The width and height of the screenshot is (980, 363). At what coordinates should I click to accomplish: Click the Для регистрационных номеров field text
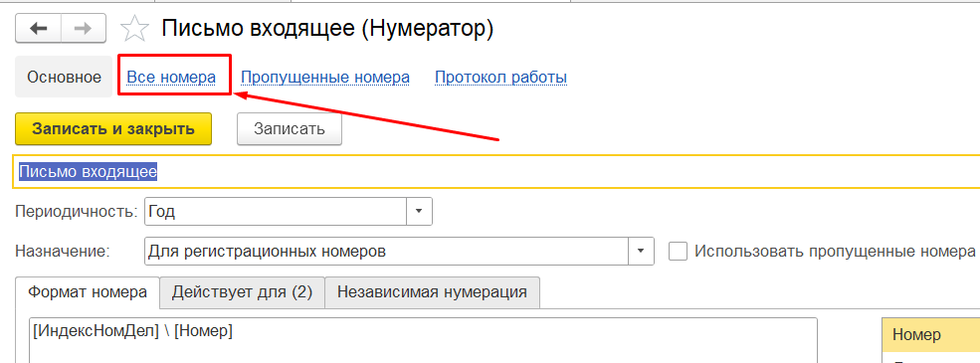coord(267,252)
